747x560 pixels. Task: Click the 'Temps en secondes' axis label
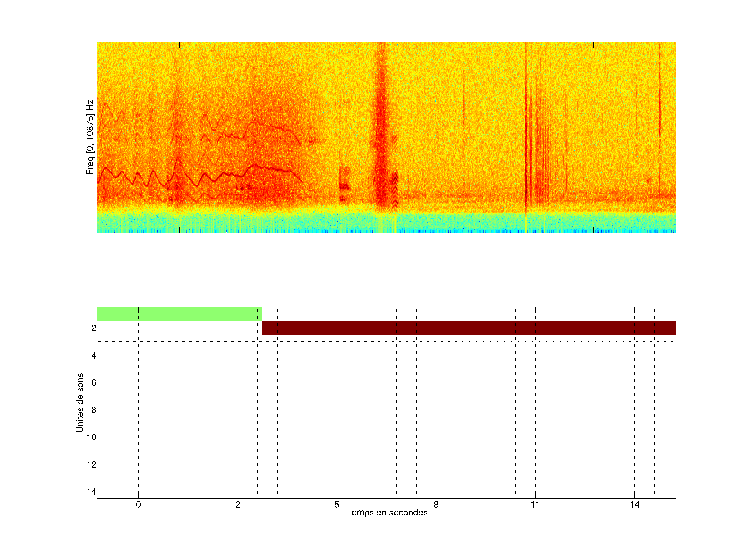[387, 512]
